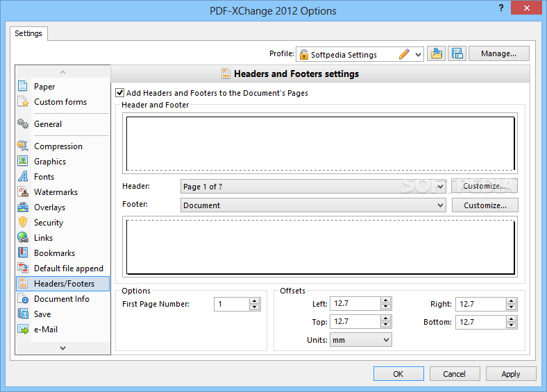
Task: Click the Top offset input field
Action: pos(355,321)
